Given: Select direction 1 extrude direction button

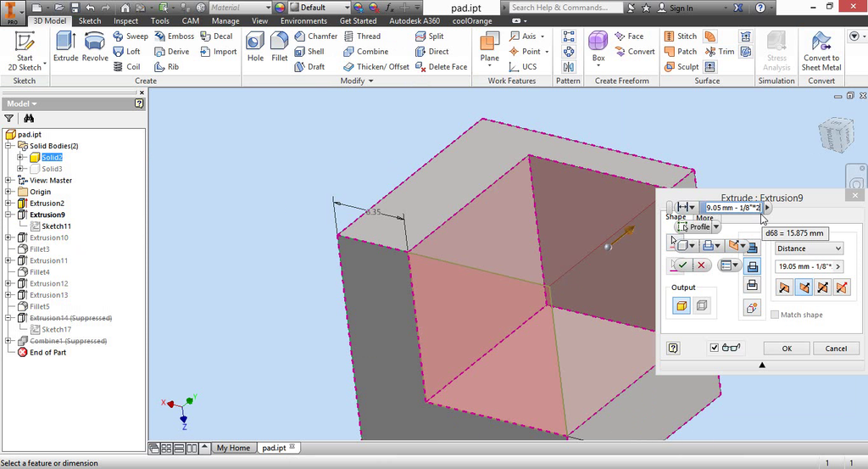Looking at the screenshot, I should pos(784,288).
